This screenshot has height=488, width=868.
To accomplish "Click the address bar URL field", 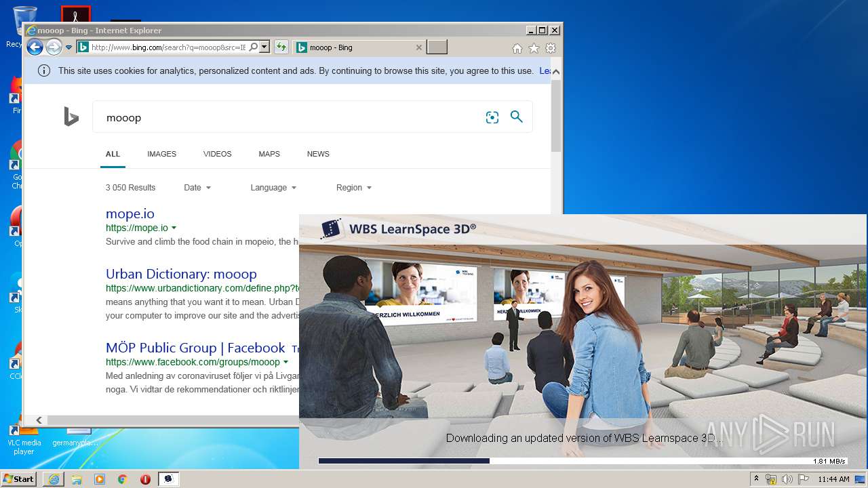I will [x=167, y=47].
